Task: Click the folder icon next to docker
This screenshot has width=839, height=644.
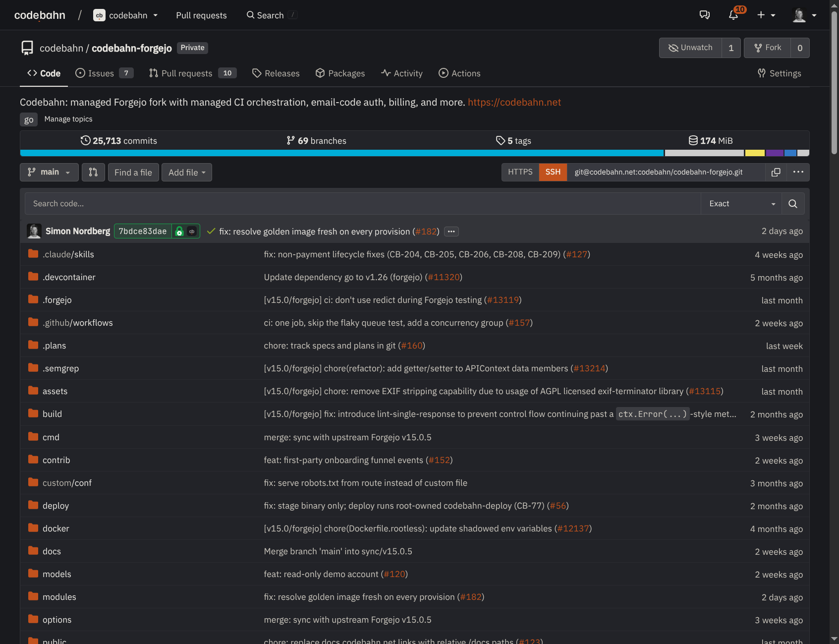Action: [33, 528]
